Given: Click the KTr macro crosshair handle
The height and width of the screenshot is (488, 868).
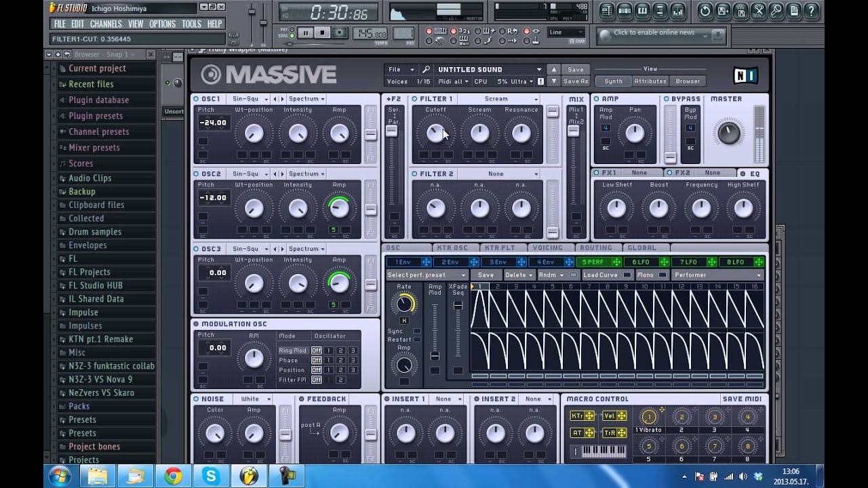Looking at the screenshot, I should [589, 416].
